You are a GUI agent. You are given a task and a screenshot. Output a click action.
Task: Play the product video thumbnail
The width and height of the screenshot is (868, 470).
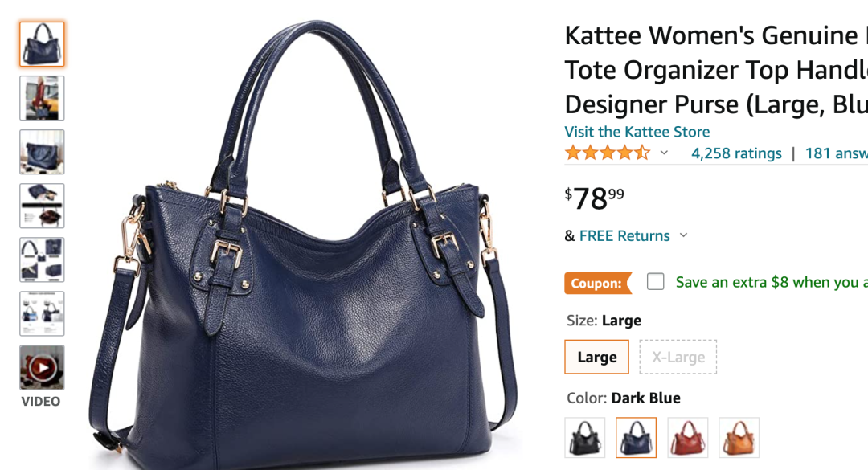[42, 367]
